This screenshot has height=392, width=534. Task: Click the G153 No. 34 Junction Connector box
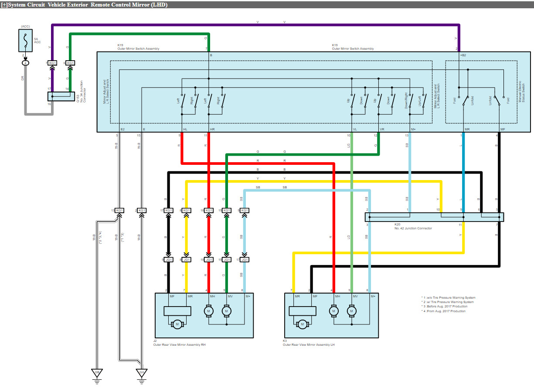click(61, 96)
